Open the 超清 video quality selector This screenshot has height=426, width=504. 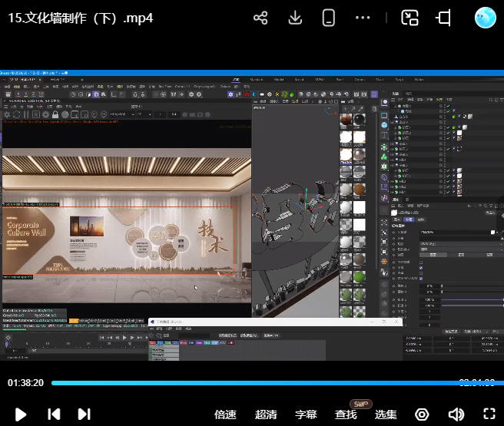click(266, 414)
